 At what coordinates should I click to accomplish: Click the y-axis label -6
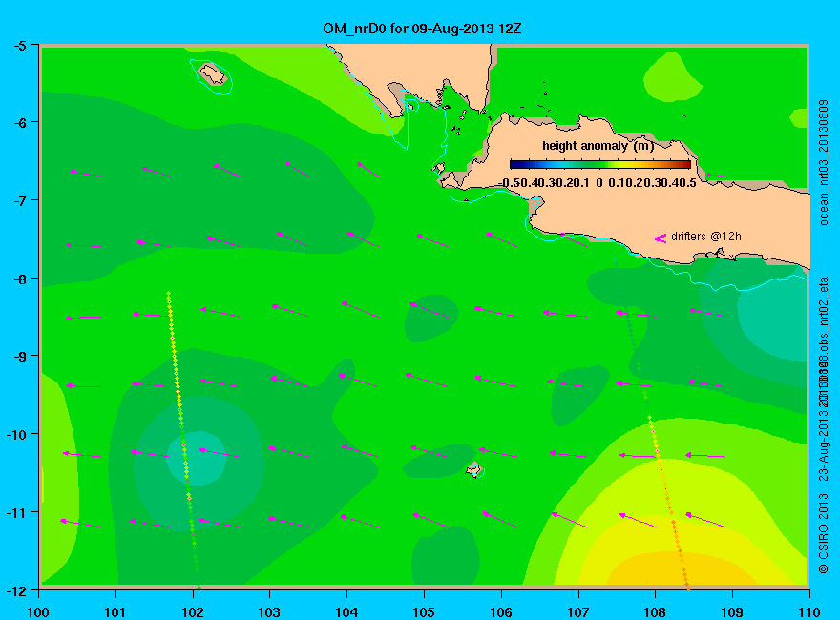[19, 123]
